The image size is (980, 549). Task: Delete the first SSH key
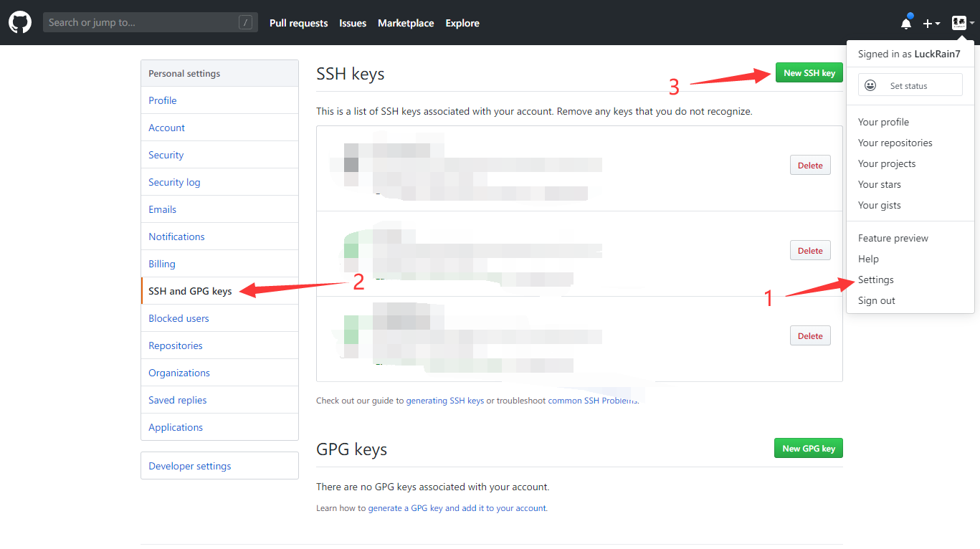tap(809, 165)
